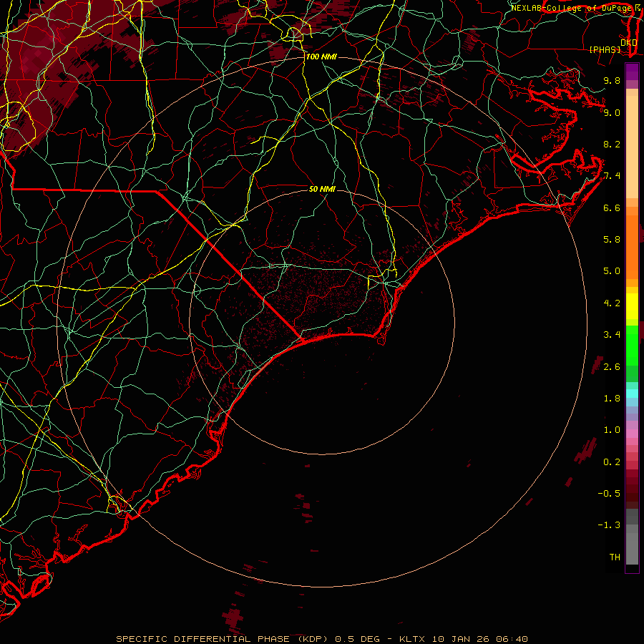Click the '50 NMI' range ring label

point(322,189)
